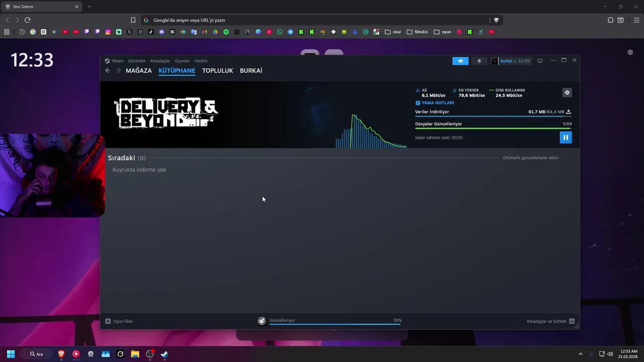This screenshot has height=362, width=644.
Task: Click the Sıradaki (0) heading
Action: coord(127,158)
